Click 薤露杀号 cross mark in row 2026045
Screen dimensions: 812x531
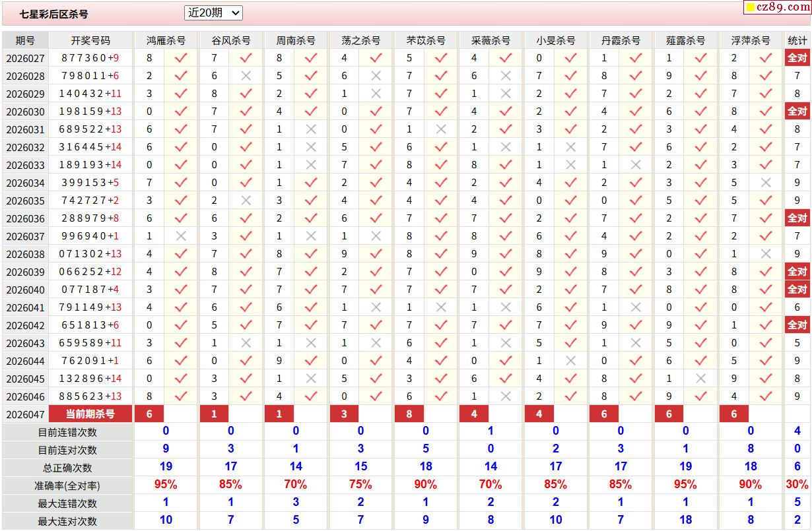coord(701,379)
